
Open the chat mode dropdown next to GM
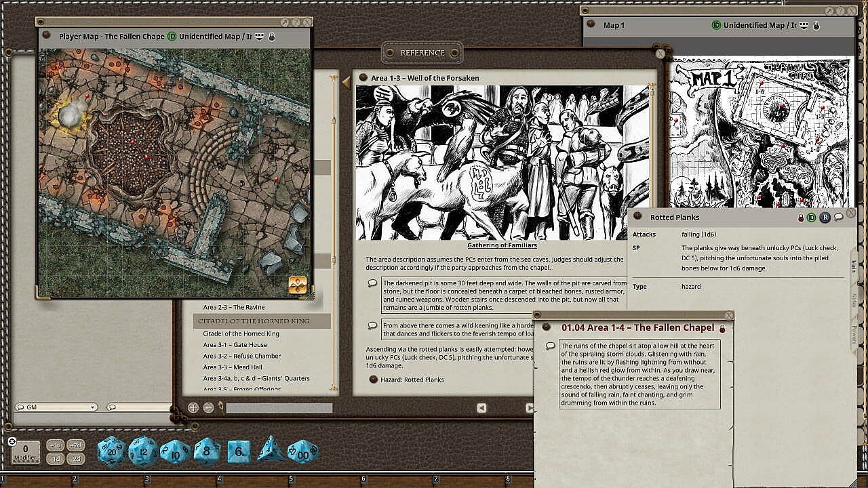click(x=139, y=407)
